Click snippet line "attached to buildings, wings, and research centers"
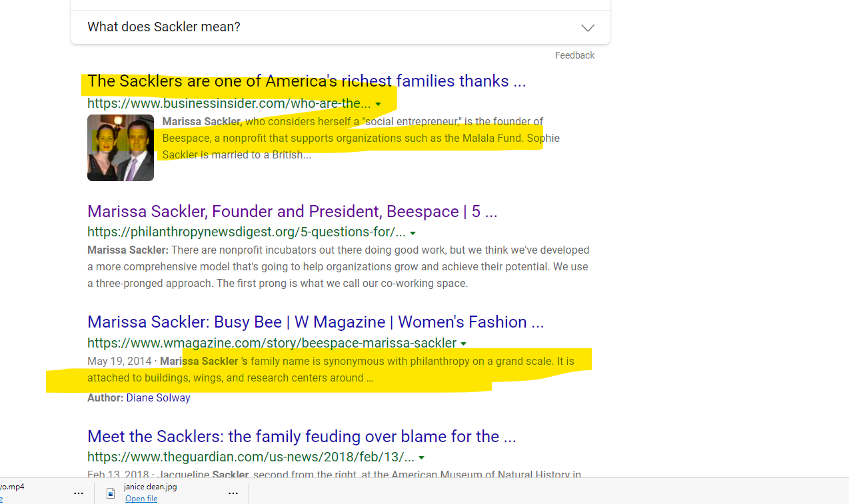This screenshot has height=504, width=849. 230,378
